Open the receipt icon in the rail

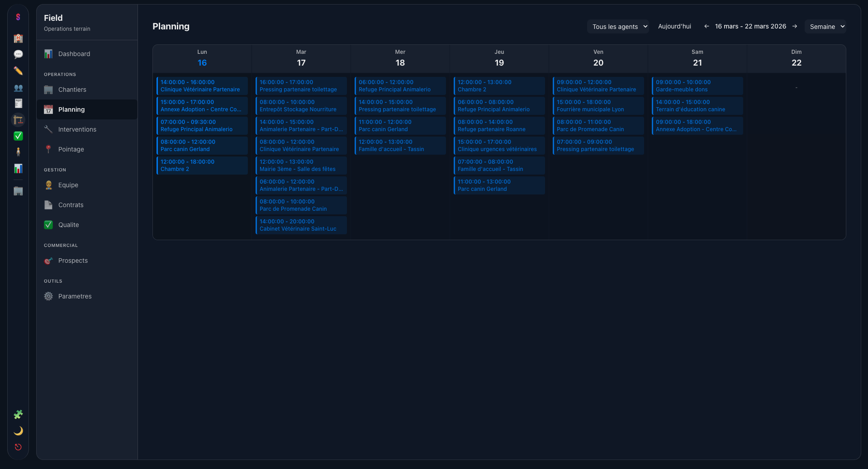[18, 104]
